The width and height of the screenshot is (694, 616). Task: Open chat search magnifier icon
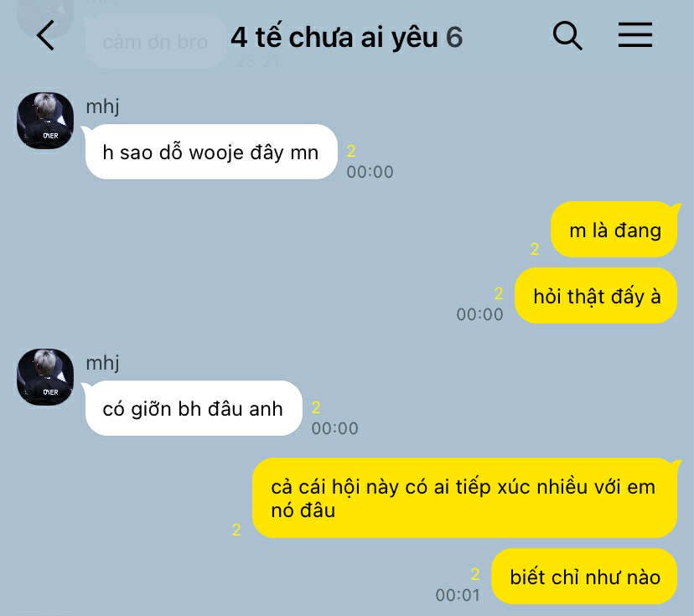pos(567,35)
